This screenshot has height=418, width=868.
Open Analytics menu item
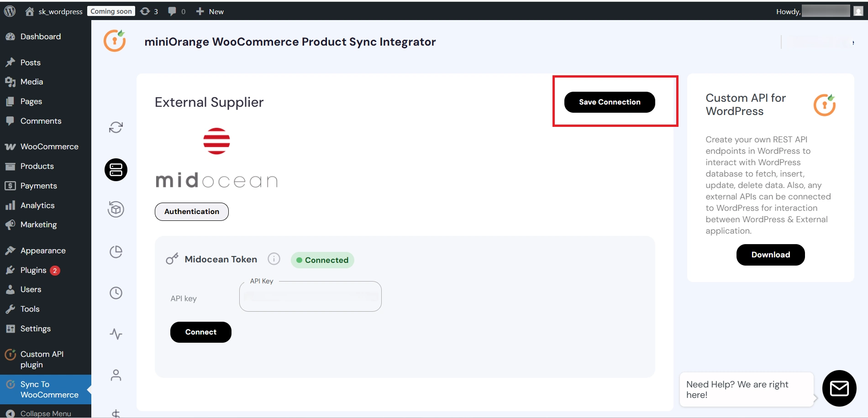[46, 205]
